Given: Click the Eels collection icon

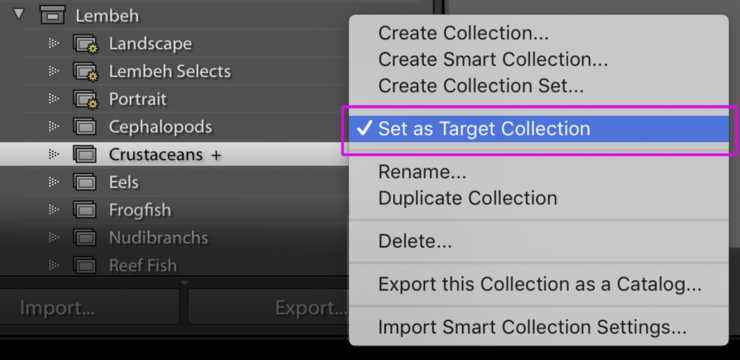Looking at the screenshot, I should (x=85, y=182).
